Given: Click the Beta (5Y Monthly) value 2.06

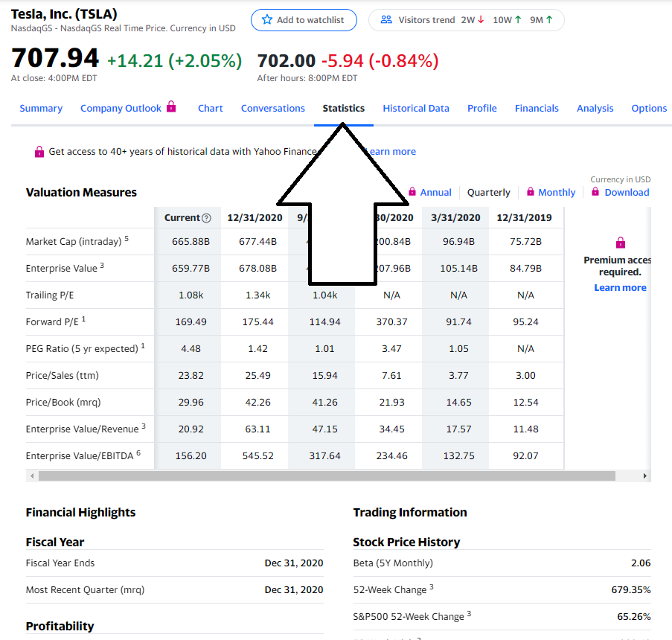Looking at the screenshot, I should click(x=641, y=563).
